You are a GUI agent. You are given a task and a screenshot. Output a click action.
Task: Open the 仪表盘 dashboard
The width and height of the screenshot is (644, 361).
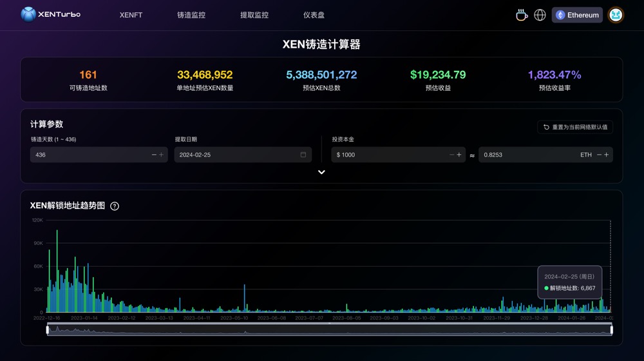tap(314, 15)
